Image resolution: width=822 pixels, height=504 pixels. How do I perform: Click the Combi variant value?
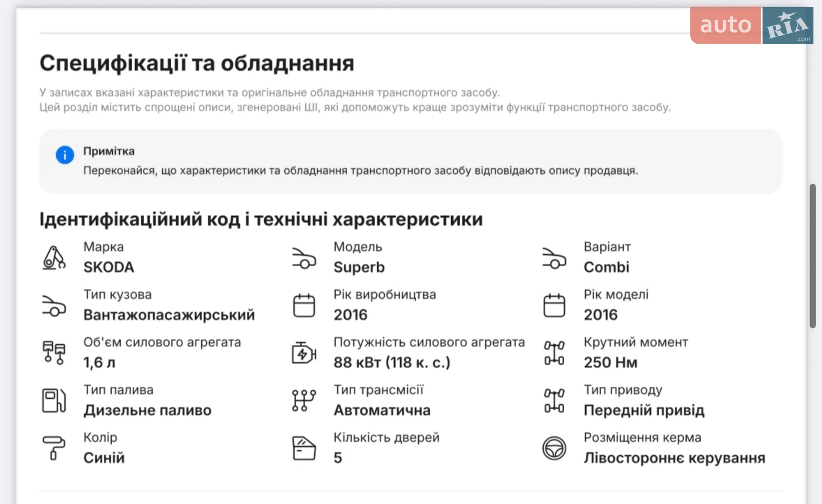click(x=607, y=267)
